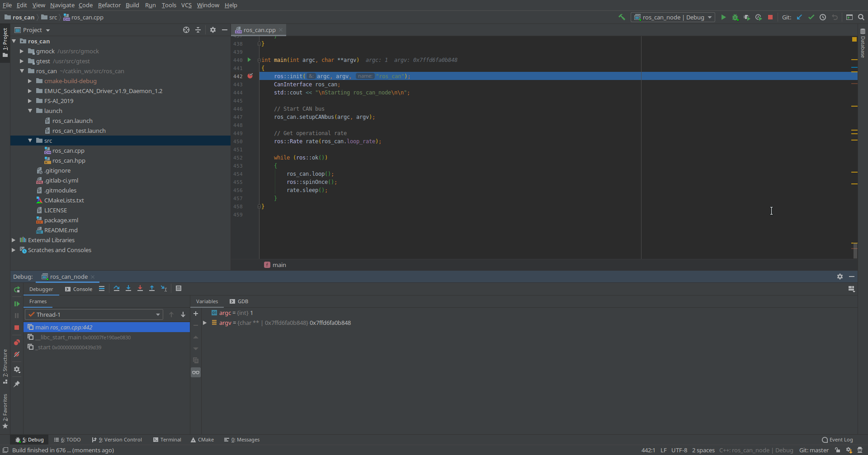This screenshot has width=868, height=455.
Task: Open 9: Version Control tool window
Action: [117, 440]
